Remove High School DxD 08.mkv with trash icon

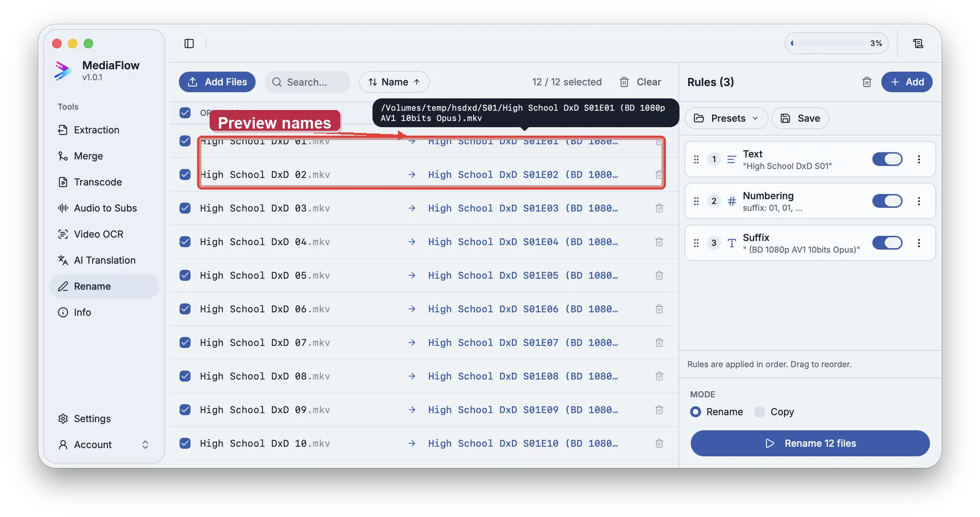(659, 376)
